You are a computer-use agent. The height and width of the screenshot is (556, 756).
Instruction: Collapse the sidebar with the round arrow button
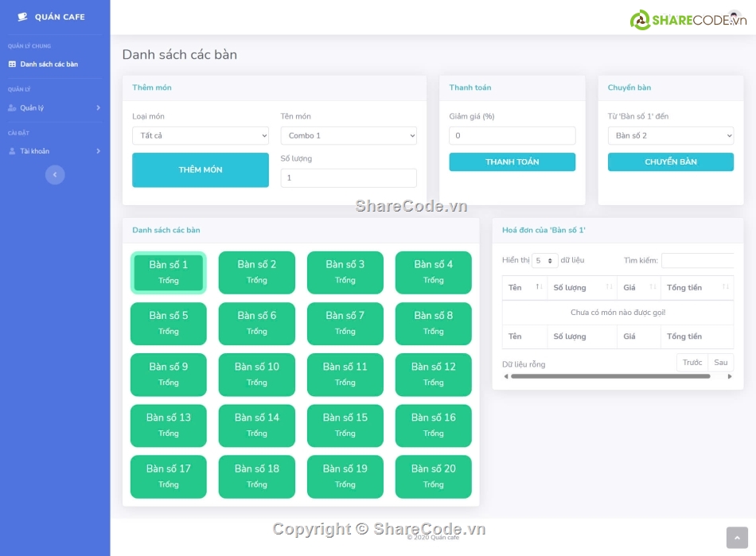(x=55, y=174)
